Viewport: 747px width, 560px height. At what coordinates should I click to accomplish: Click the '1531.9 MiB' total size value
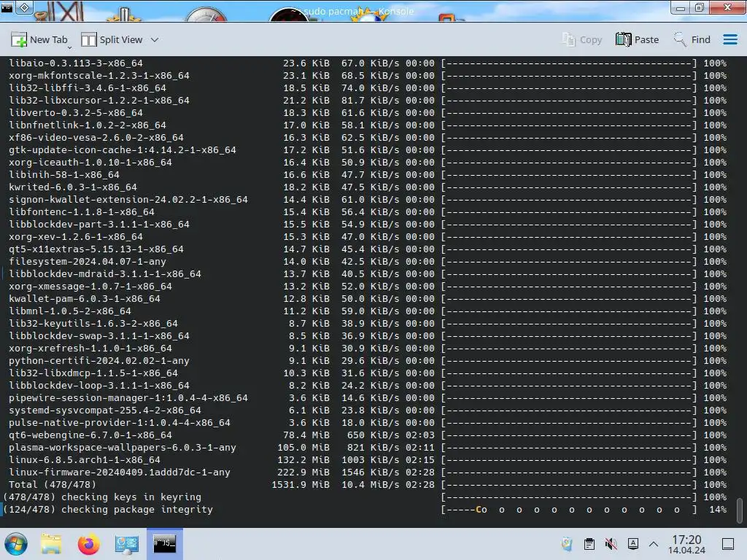[x=301, y=484]
